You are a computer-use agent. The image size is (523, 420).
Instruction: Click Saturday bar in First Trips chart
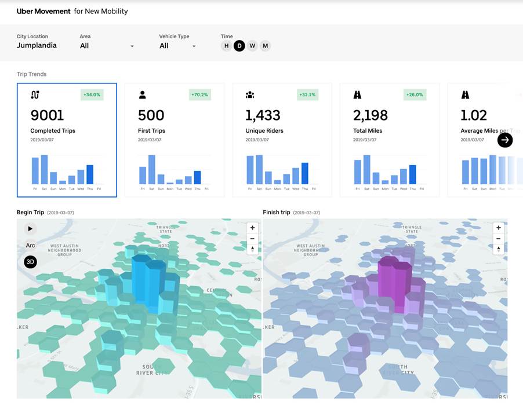pyautogui.click(x=152, y=169)
